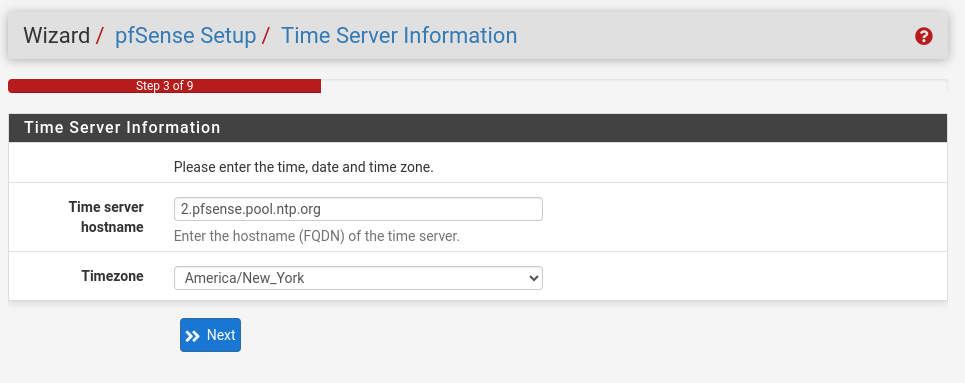Click 'Please enter the time, date and time zone.' text
The width and height of the screenshot is (965, 383).
pos(303,167)
